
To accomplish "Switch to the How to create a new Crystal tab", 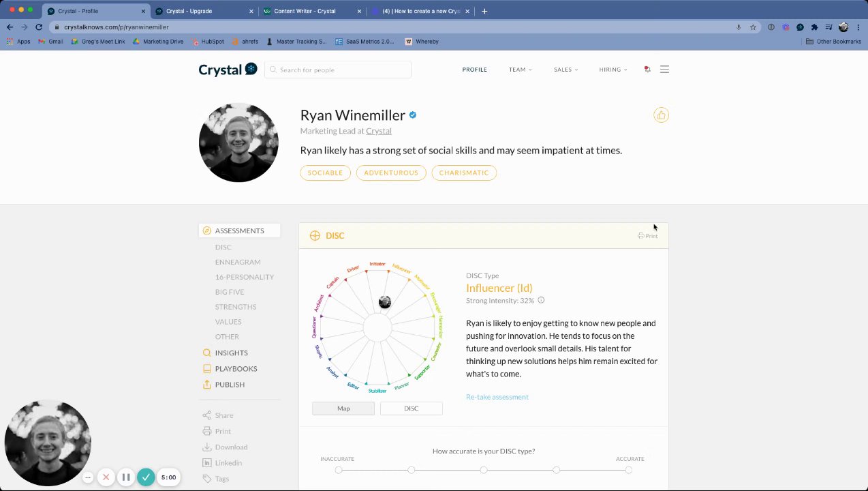I will pyautogui.click(x=420, y=11).
